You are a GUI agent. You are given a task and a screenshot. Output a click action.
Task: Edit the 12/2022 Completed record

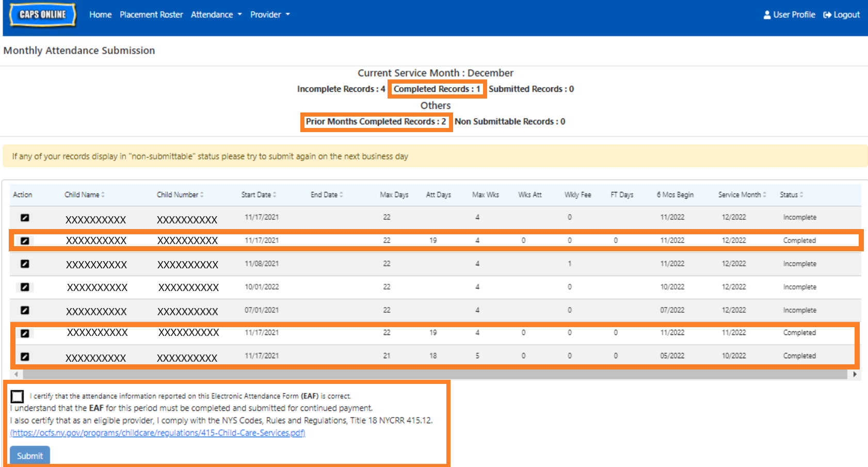pyautogui.click(x=25, y=240)
